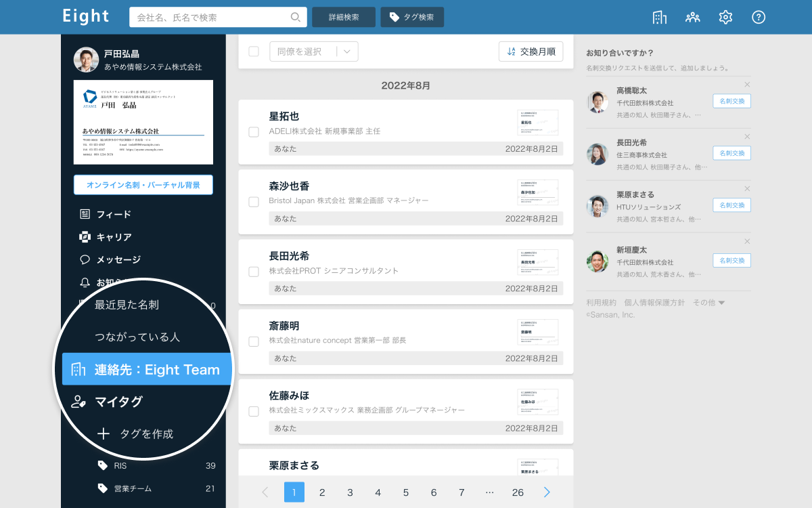The height and width of the screenshot is (508, 812).
Task: Click the career icon beside キャリア
Action: click(85, 237)
